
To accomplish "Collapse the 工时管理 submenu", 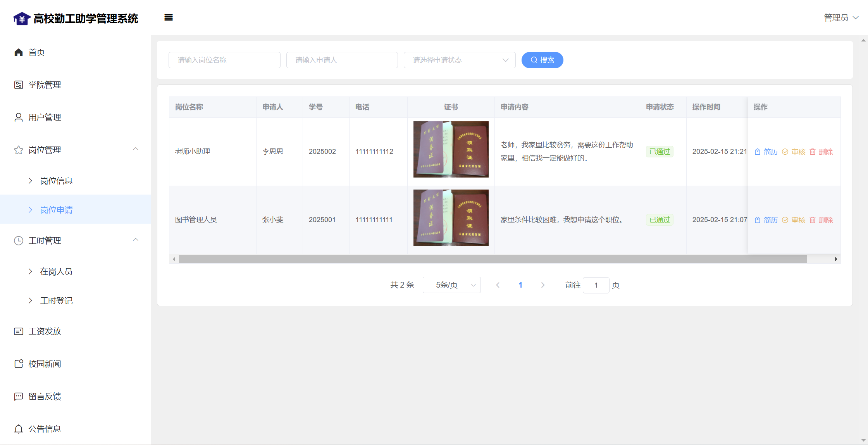I will click(x=136, y=240).
